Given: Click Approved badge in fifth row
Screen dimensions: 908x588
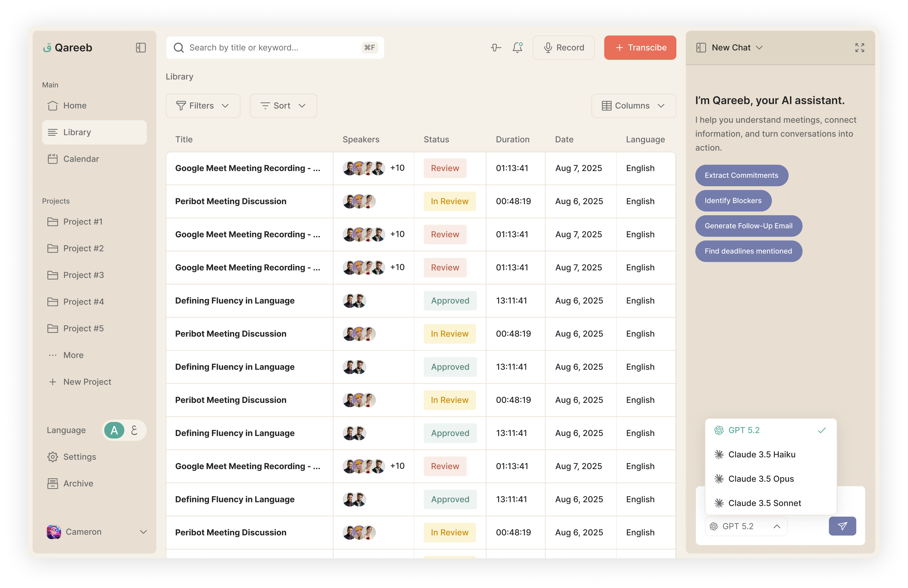Looking at the screenshot, I should (450, 301).
